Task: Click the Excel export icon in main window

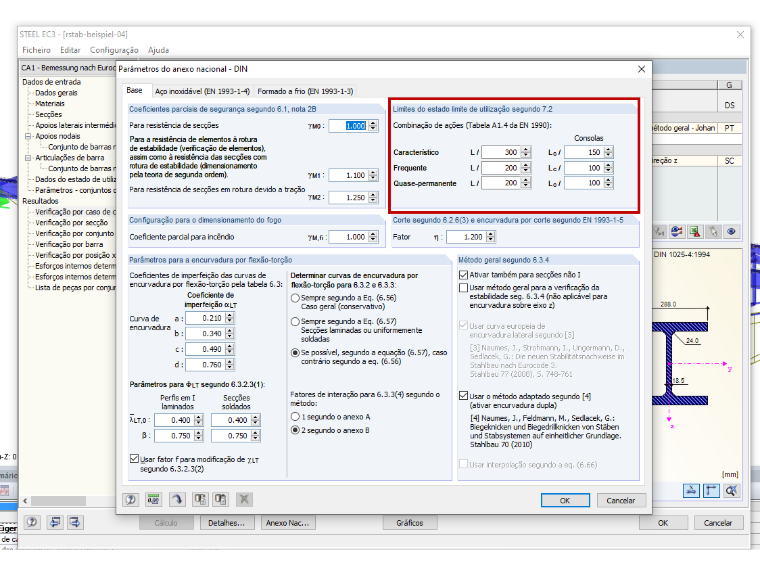Action: [695, 232]
